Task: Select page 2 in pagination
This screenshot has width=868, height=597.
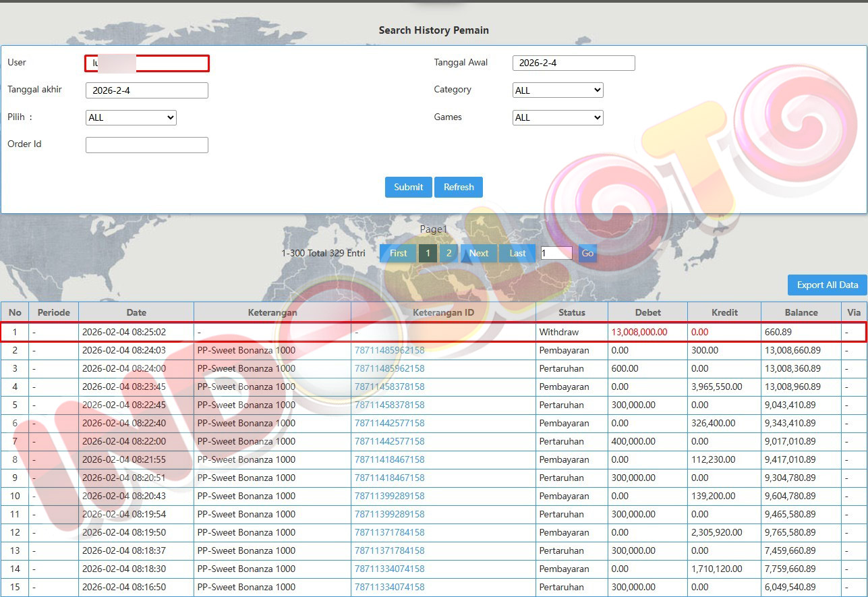Action: [x=448, y=253]
